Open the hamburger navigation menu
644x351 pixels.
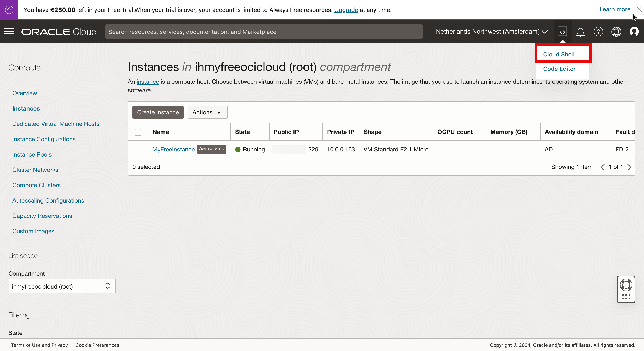9,32
